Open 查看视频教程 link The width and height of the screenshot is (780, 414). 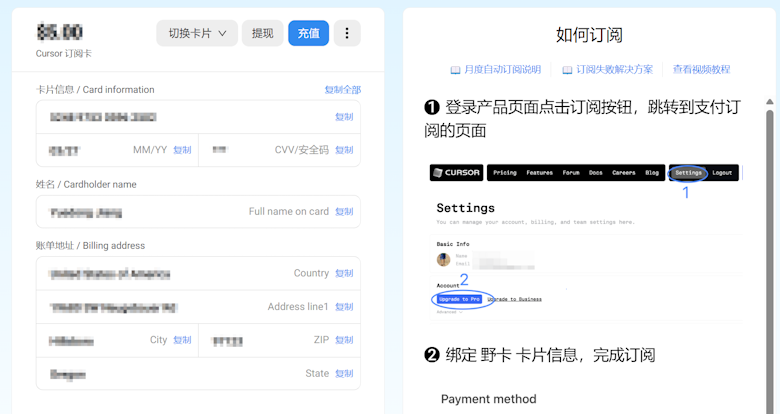coord(701,70)
